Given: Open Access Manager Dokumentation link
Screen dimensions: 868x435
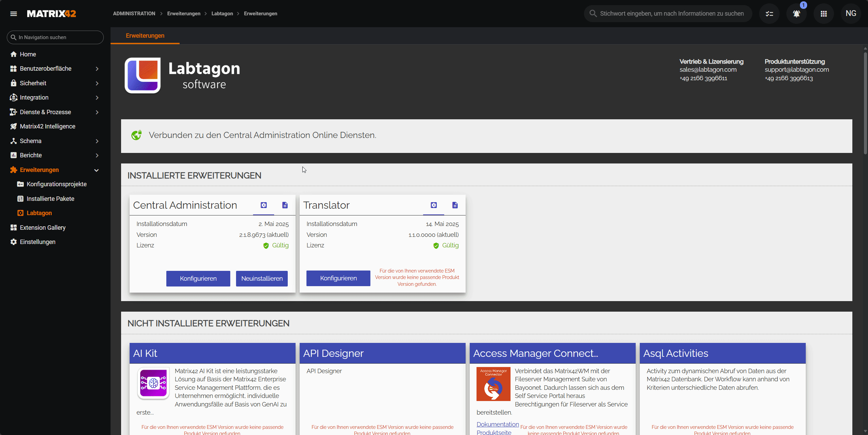Looking at the screenshot, I should coord(498,424).
